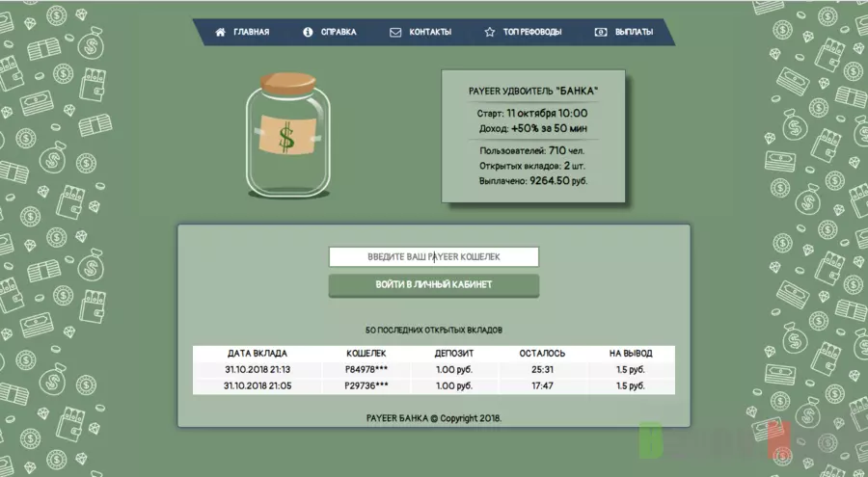Click wallet cell P29736***

click(366, 385)
